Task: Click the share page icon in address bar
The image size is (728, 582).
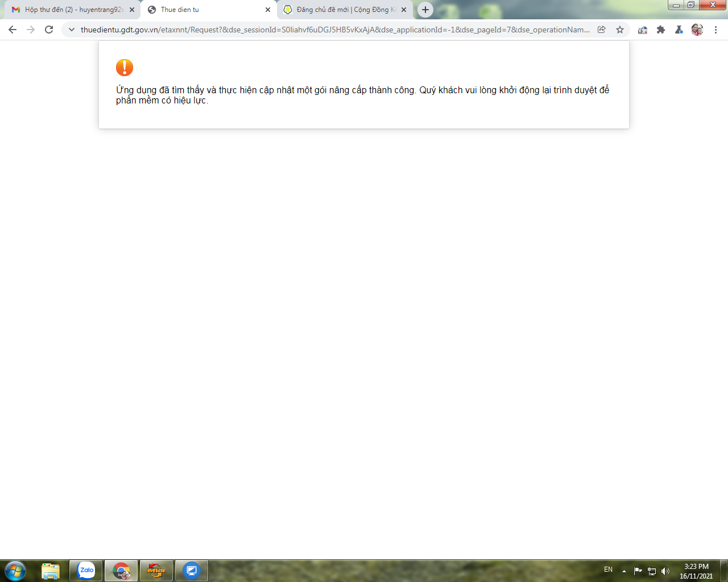Action: tap(602, 30)
